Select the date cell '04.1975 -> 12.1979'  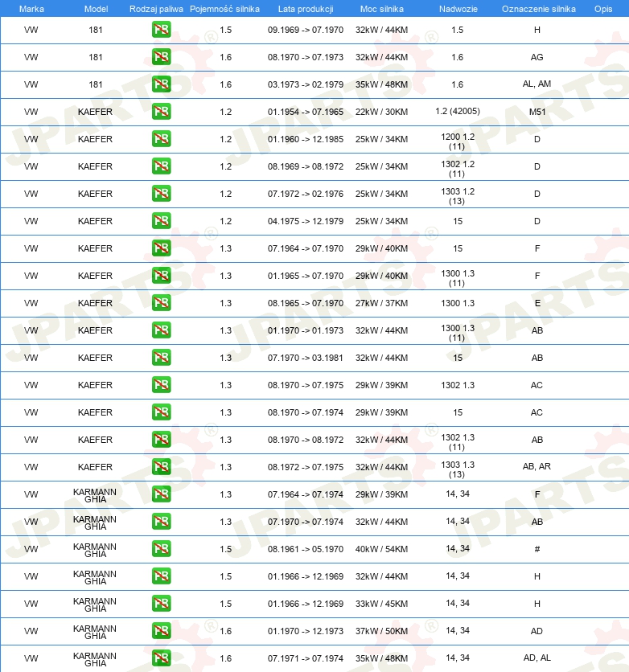306,221
